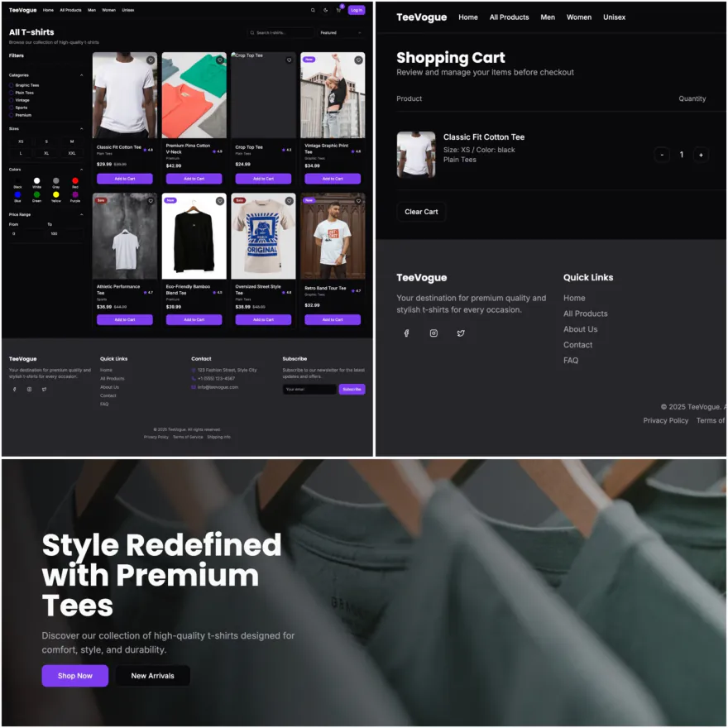Click Facebook icon in Shopping Cart page footer
This screenshot has width=728, height=728.
click(406, 333)
